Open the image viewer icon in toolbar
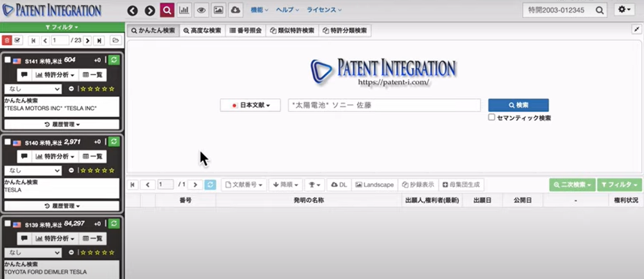 pyautogui.click(x=218, y=10)
